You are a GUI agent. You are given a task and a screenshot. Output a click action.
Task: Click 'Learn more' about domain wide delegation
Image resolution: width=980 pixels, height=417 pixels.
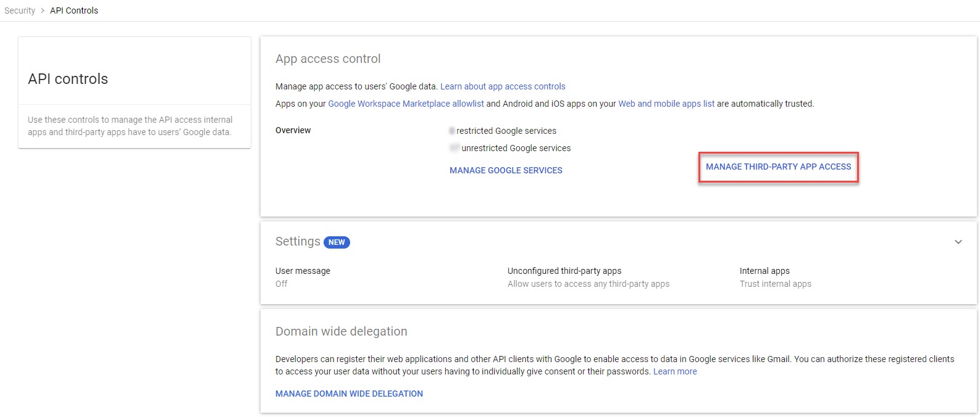pyautogui.click(x=675, y=371)
